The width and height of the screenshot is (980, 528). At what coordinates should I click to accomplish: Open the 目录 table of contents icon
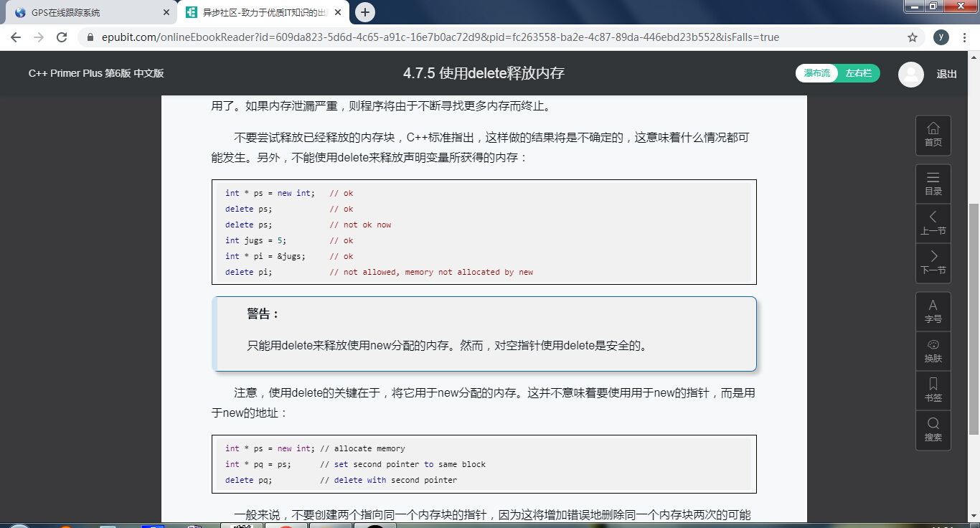[933, 183]
